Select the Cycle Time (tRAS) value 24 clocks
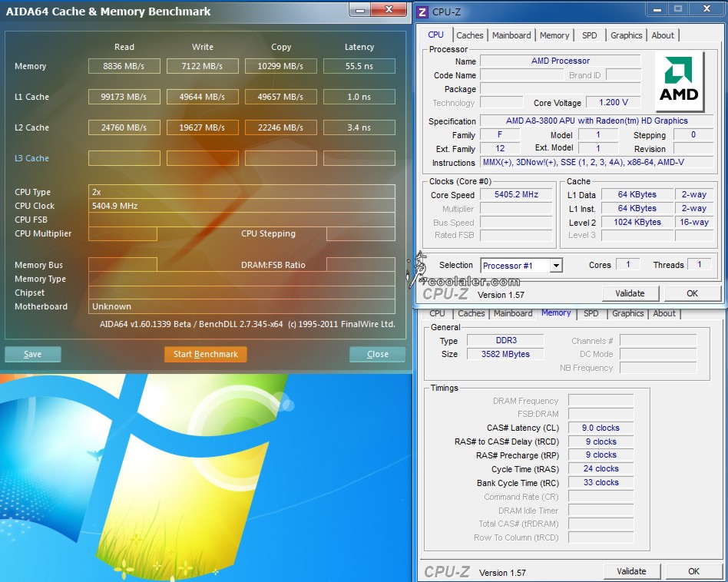Image resolution: width=728 pixels, height=582 pixels. point(601,469)
